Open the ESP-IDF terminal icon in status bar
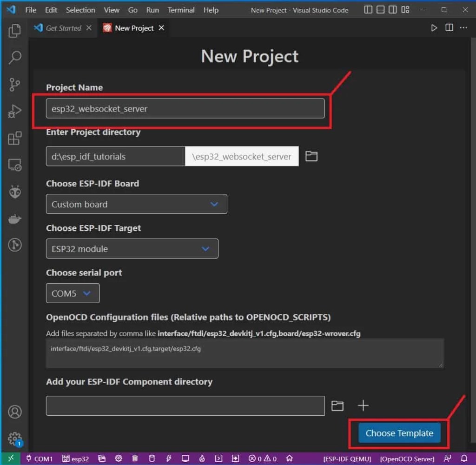Screen dimensions: 476x465 point(218,458)
